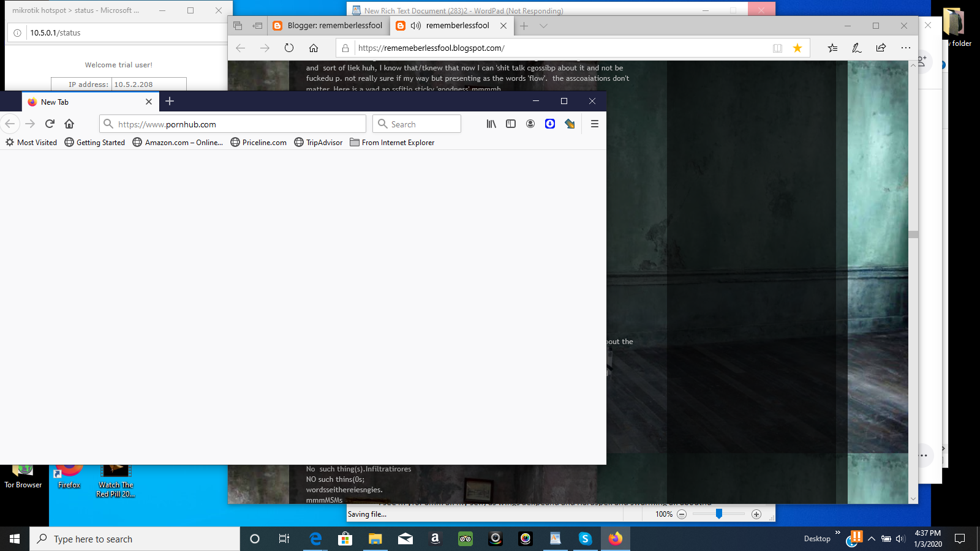This screenshot has height=551, width=980.
Task: Open the Firefox account icon
Action: [x=530, y=124]
